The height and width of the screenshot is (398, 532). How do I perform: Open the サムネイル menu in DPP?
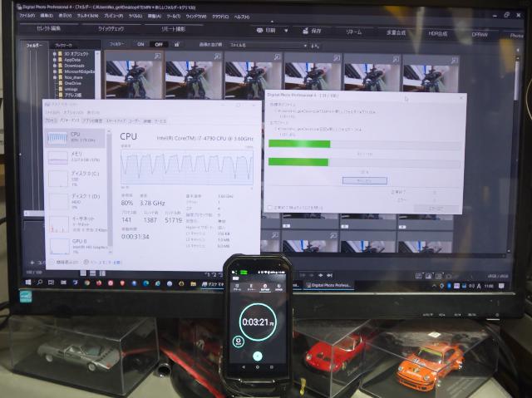87,16
